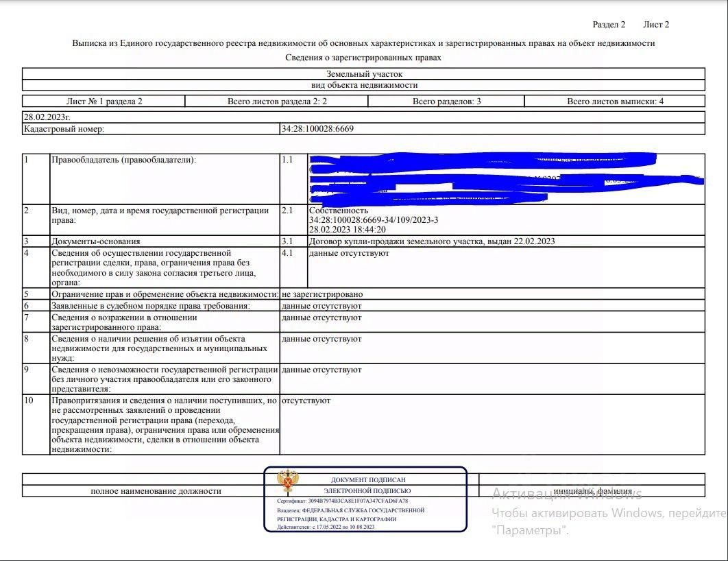Select "Договор купли-продажи земельного участка, выдан 22.02.2023"
The height and width of the screenshot is (561, 728).
[x=432, y=241]
